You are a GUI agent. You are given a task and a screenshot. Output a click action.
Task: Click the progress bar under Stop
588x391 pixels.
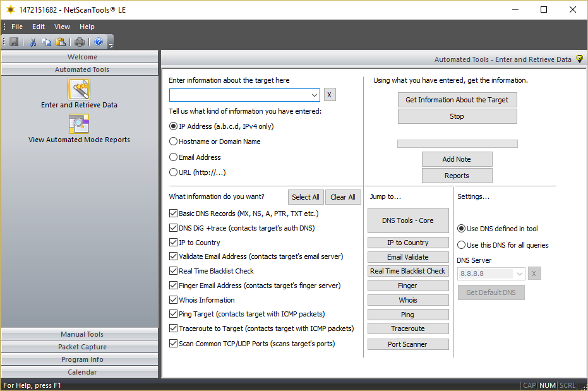coord(457,143)
